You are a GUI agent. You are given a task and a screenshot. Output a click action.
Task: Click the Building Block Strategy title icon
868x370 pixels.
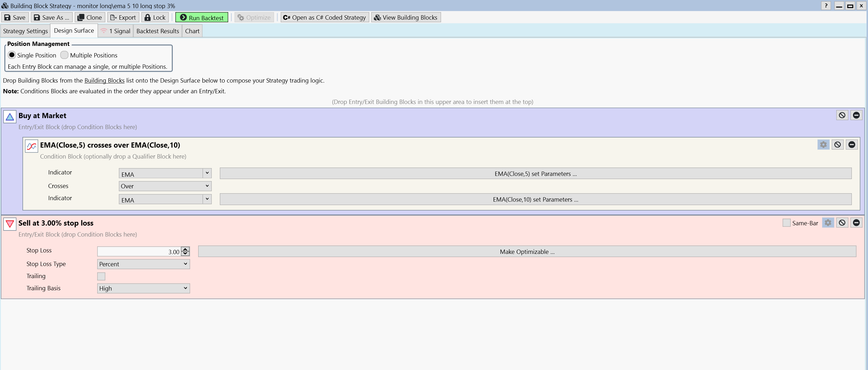5,6
